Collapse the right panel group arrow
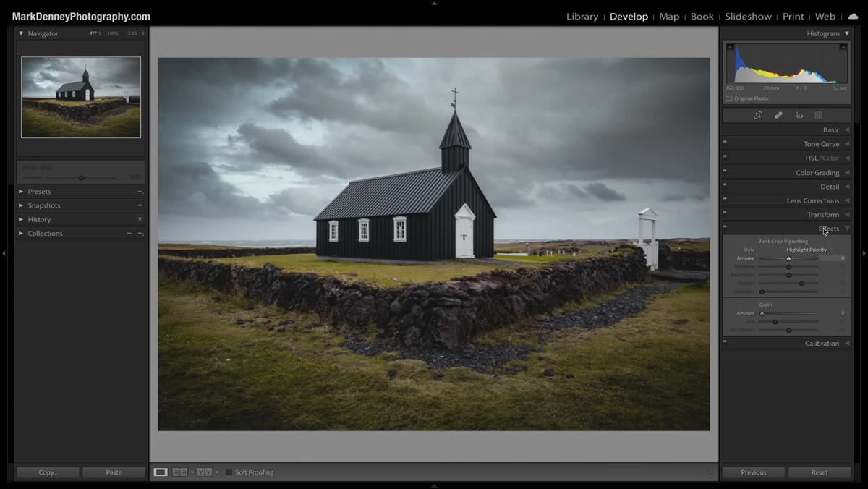 coord(864,253)
